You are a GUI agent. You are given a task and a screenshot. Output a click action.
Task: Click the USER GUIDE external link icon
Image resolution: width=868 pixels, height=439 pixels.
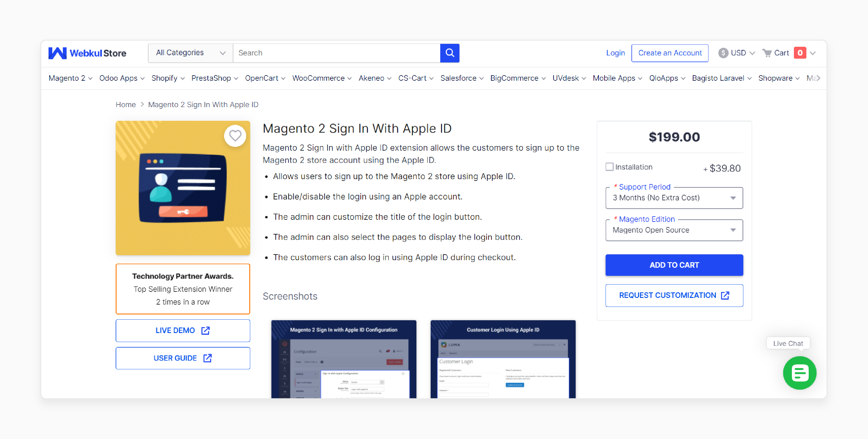[207, 358]
